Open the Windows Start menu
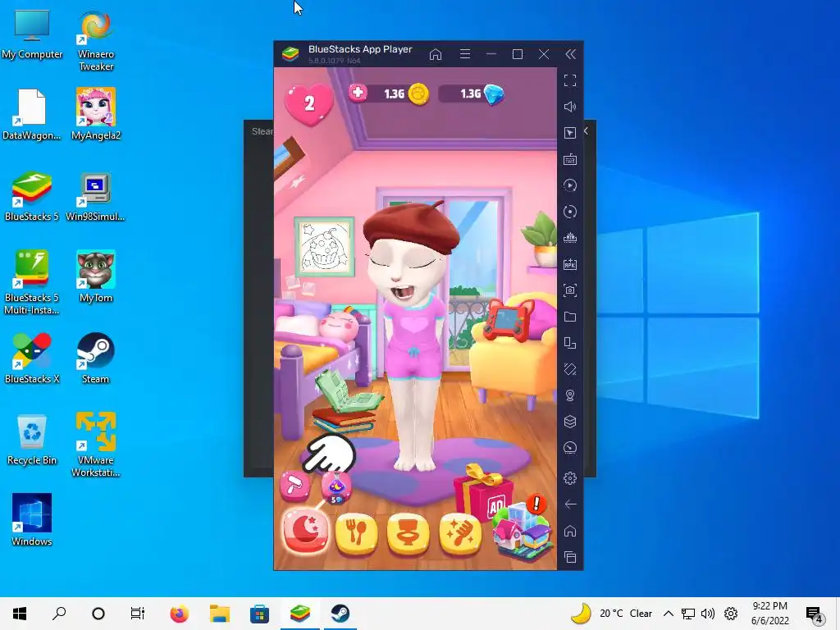 click(20, 614)
